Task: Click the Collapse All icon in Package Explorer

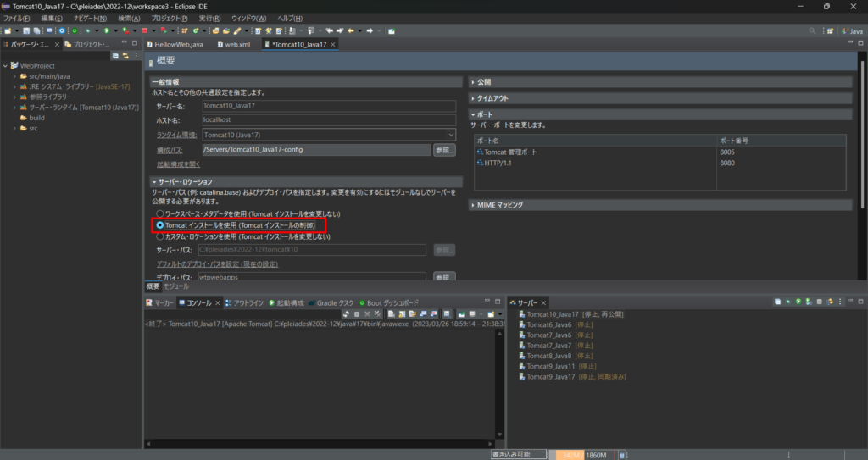Action: [115, 56]
